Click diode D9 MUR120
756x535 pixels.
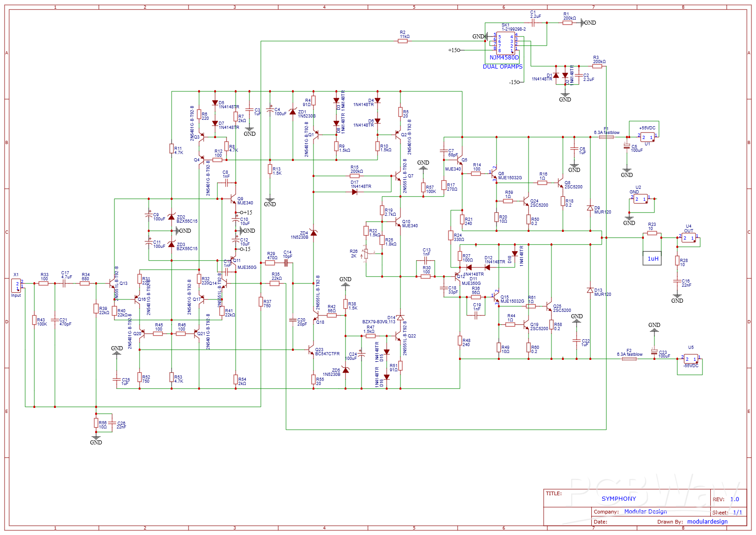pos(591,208)
